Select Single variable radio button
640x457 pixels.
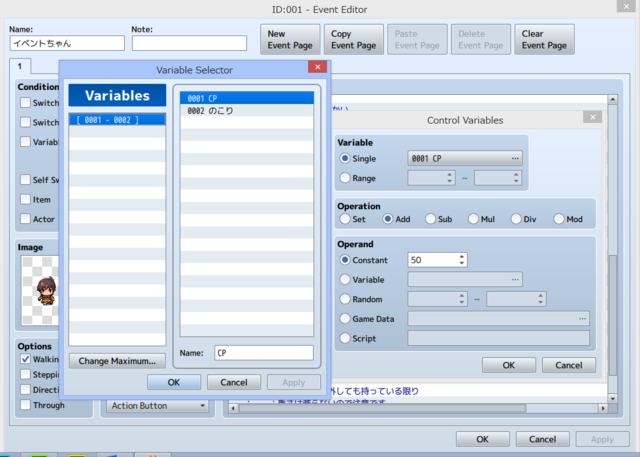coord(345,158)
